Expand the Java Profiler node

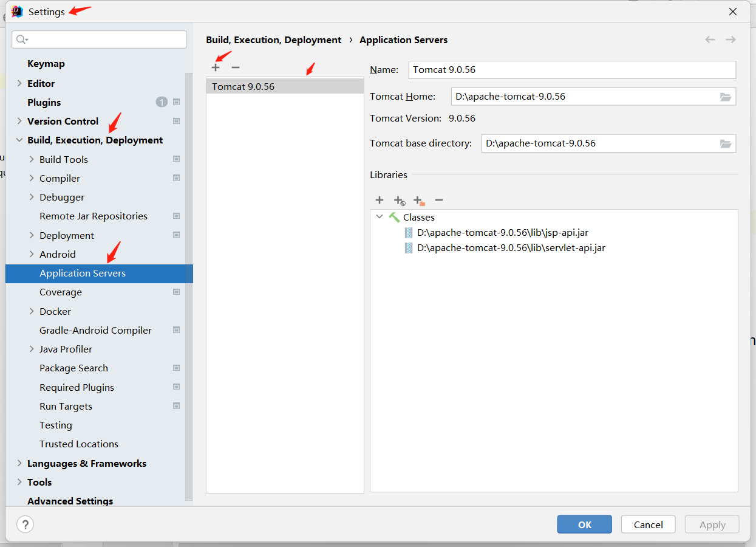tap(32, 349)
